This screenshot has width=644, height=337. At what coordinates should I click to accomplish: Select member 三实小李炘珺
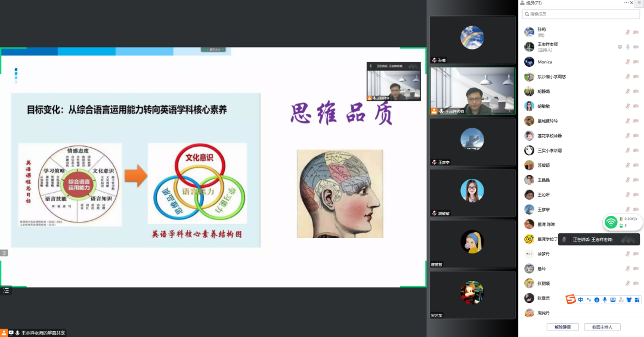coord(581,150)
